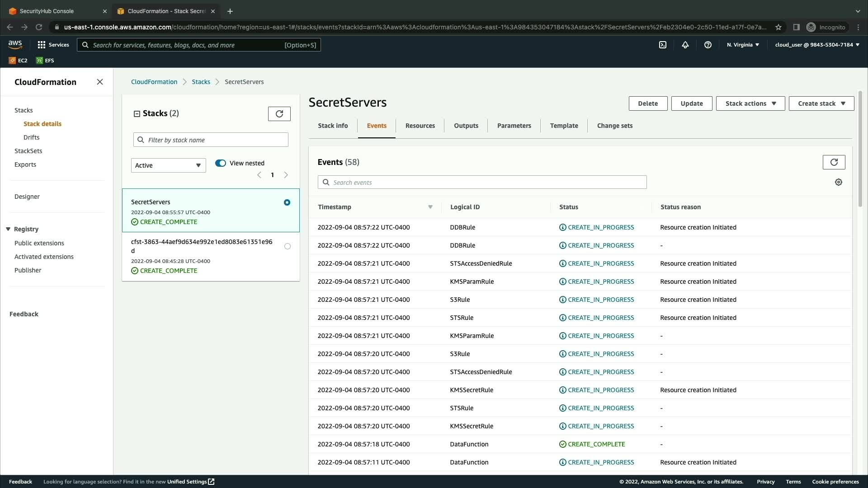The width and height of the screenshot is (868, 488).
Task: Close the CloudFormation side navigation
Action: point(100,82)
